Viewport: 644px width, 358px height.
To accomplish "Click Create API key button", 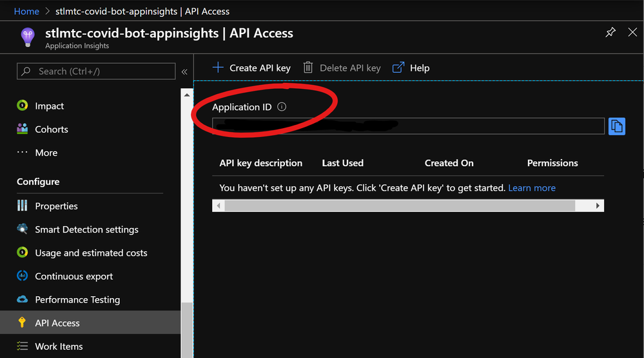I will (251, 68).
